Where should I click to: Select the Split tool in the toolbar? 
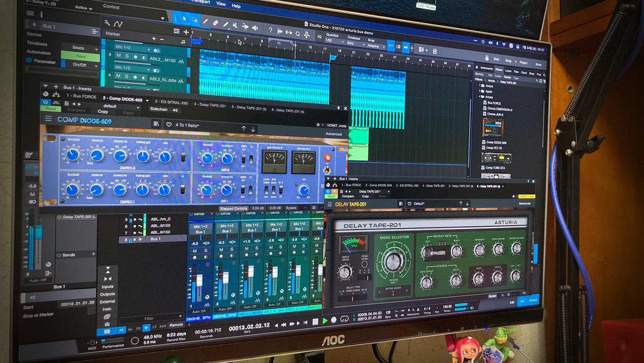coord(205,21)
